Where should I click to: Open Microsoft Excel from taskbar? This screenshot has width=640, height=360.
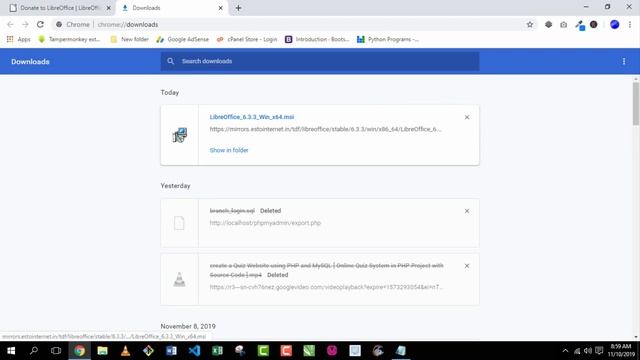(x=217, y=351)
